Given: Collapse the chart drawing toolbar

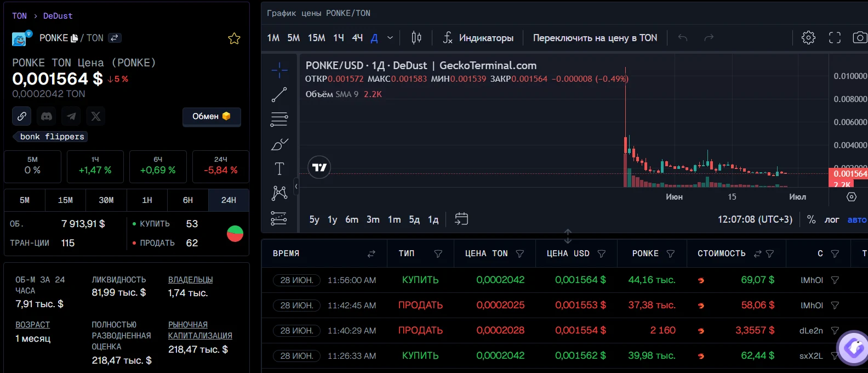Looking at the screenshot, I should (296, 187).
